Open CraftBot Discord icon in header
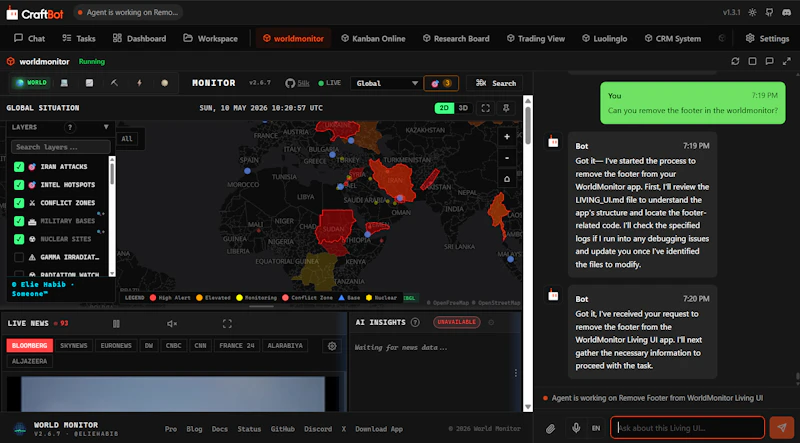 (786, 12)
